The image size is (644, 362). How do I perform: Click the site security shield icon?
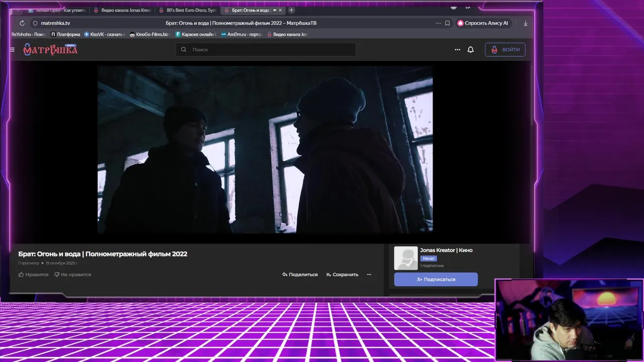35,23
